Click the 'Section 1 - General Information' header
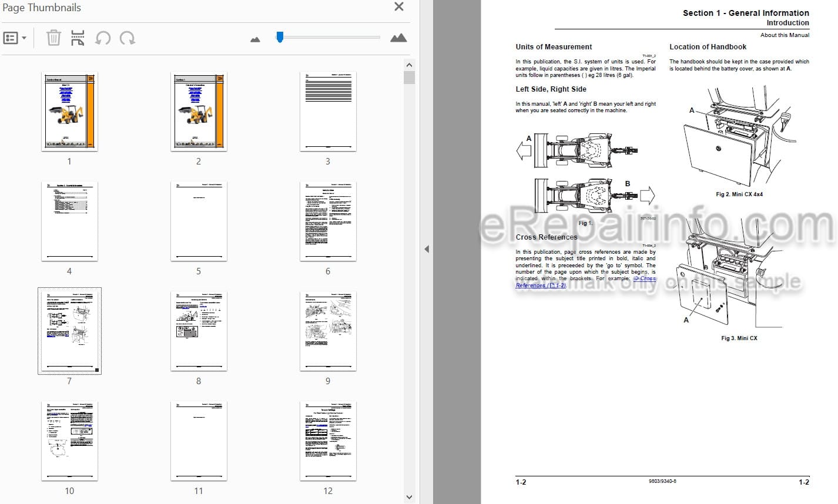838x504 pixels. (x=746, y=13)
